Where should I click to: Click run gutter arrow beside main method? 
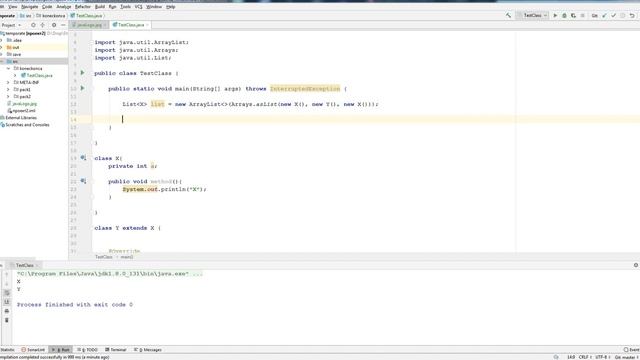click(x=82, y=88)
